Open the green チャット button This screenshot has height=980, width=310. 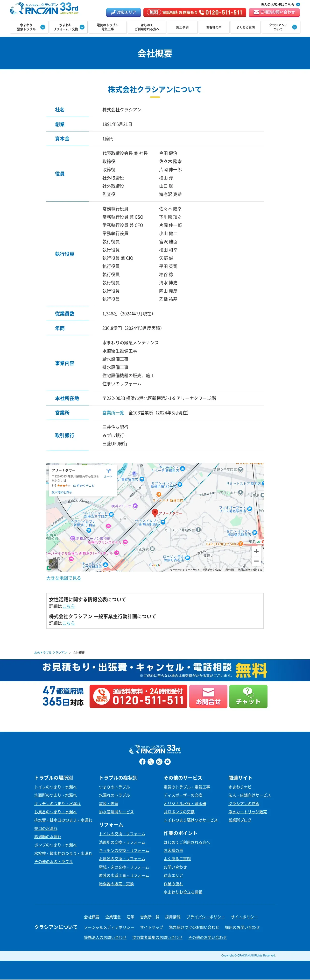(248, 696)
